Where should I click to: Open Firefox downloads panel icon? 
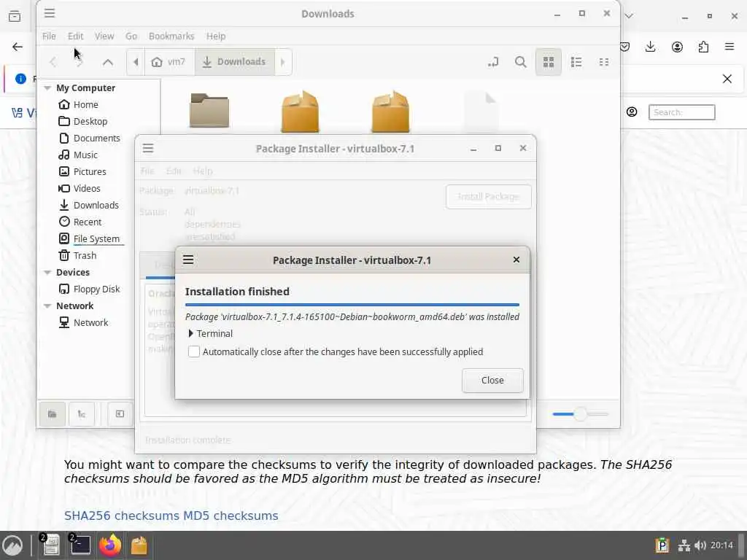coord(650,47)
